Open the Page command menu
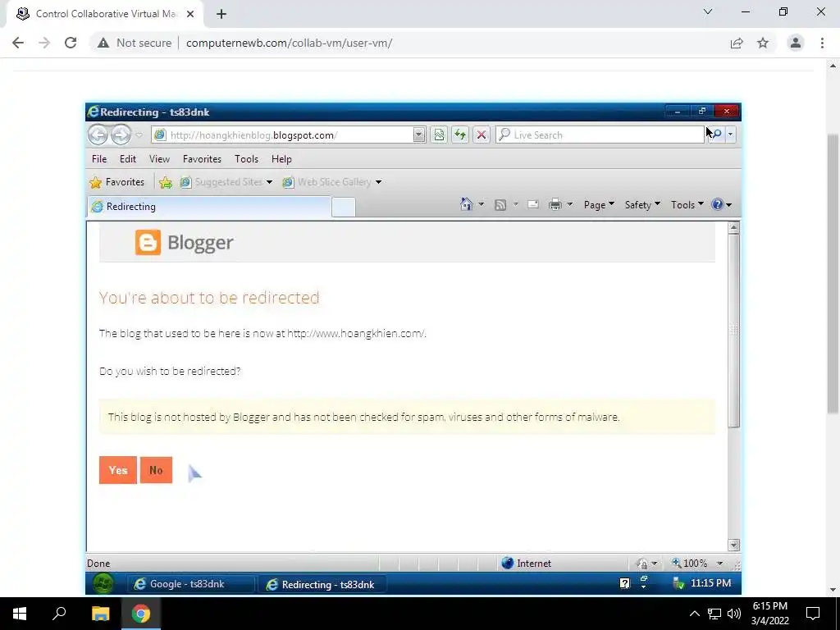This screenshot has height=630, width=840. (x=599, y=204)
